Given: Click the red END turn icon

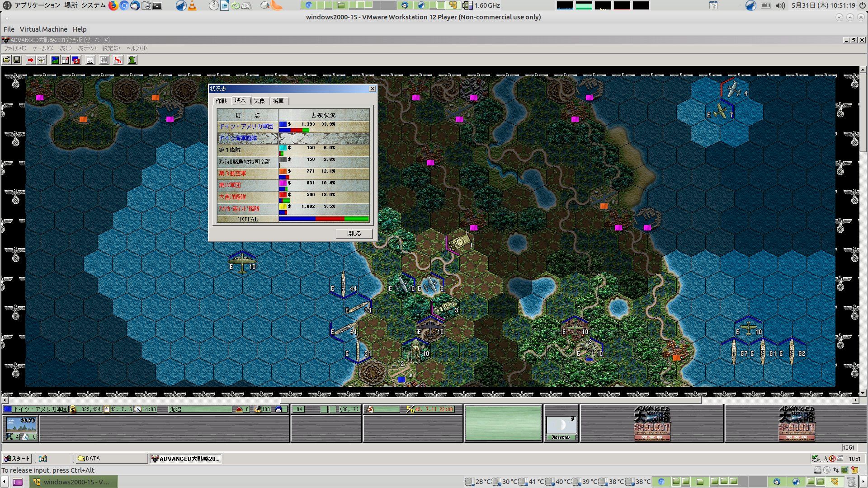Looking at the screenshot, I should point(118,60).
